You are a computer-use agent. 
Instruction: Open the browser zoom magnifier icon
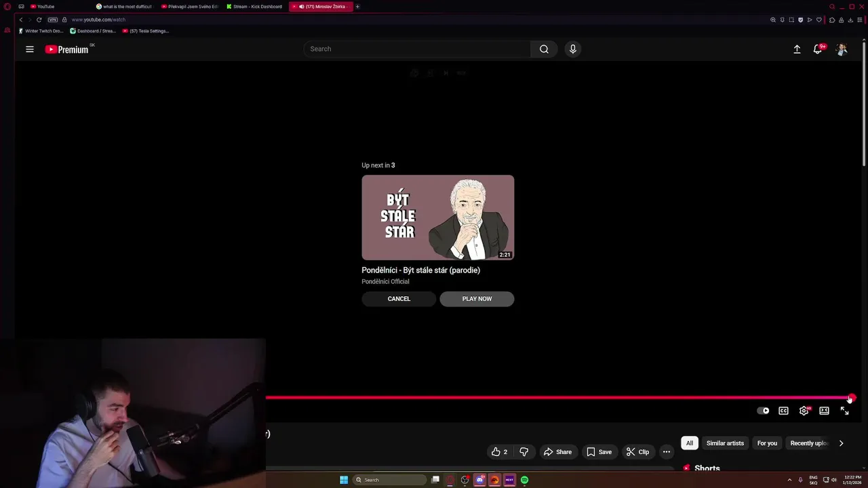773,20
